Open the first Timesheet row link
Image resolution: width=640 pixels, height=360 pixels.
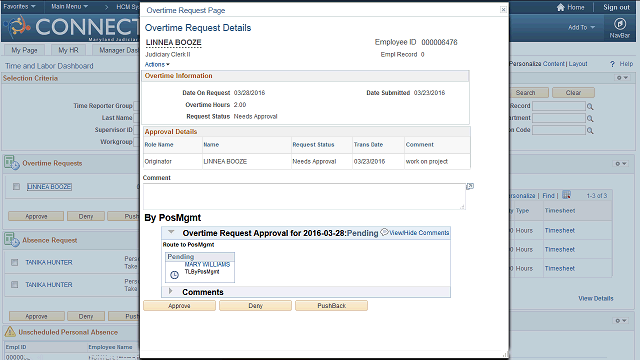pyautogui.click(x=560, y=231)
